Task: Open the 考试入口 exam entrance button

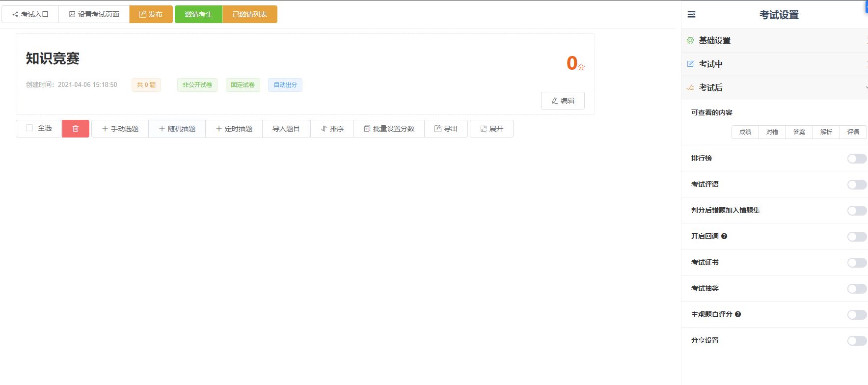Action: click(30, 14)
